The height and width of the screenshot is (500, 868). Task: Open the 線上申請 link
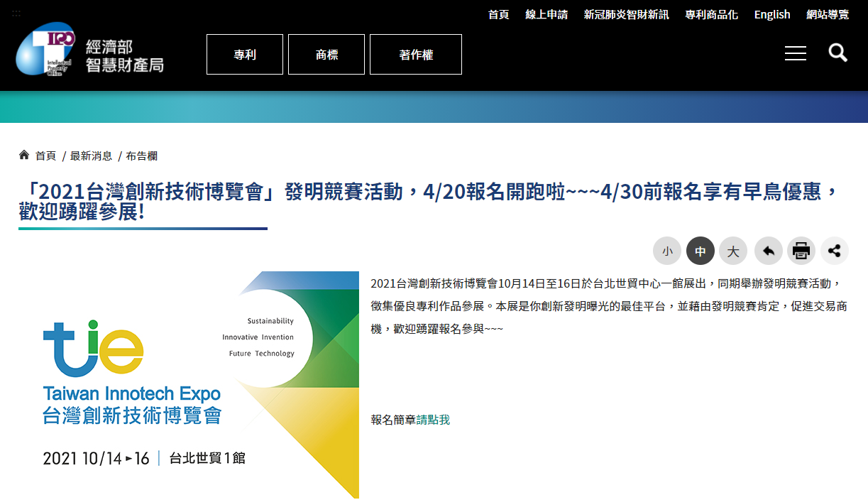pyautogui.click(x=546, y=14)
